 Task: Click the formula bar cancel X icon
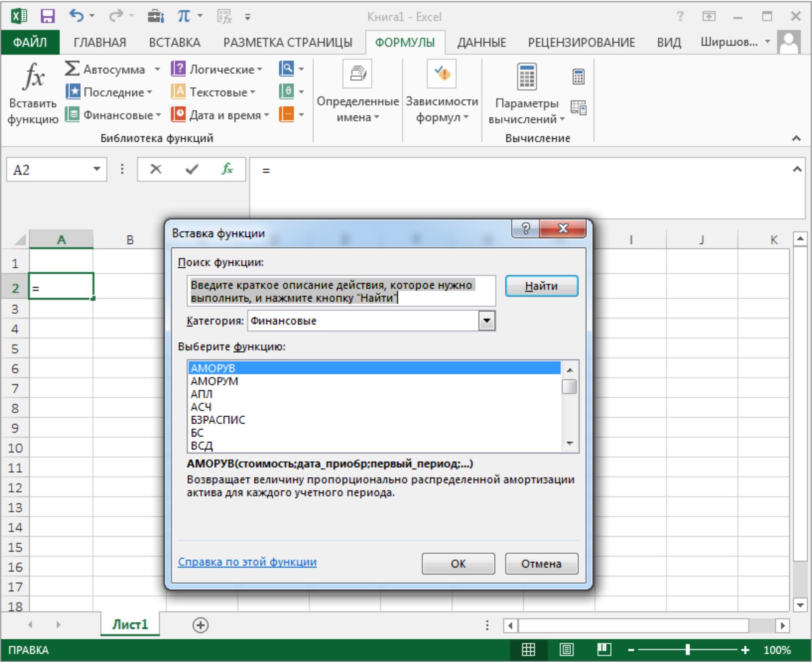[x=156, y=169]
